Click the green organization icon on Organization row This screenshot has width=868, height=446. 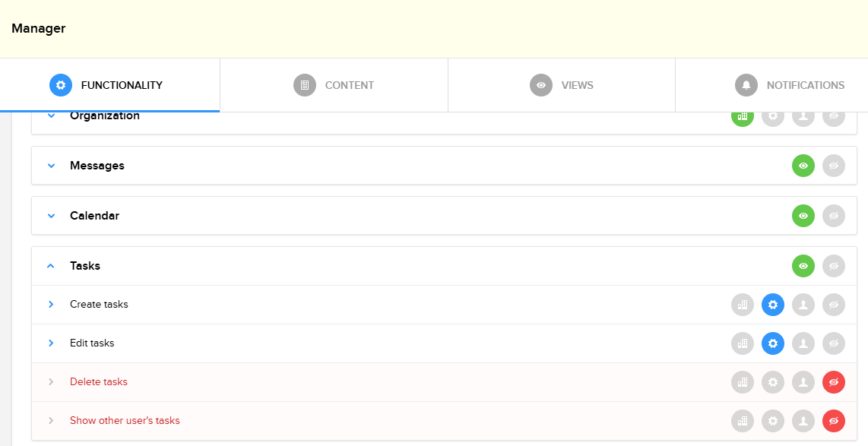(x=742, y=116)
